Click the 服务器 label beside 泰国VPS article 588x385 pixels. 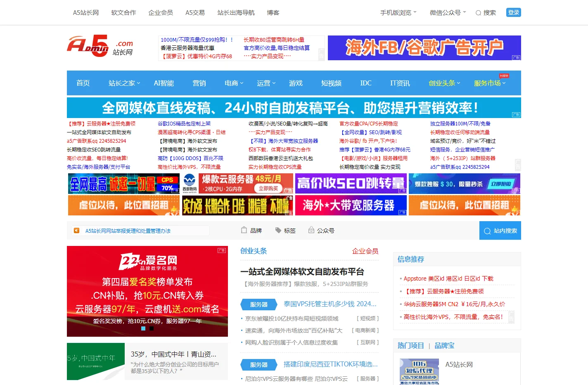[x=258, y=305]
